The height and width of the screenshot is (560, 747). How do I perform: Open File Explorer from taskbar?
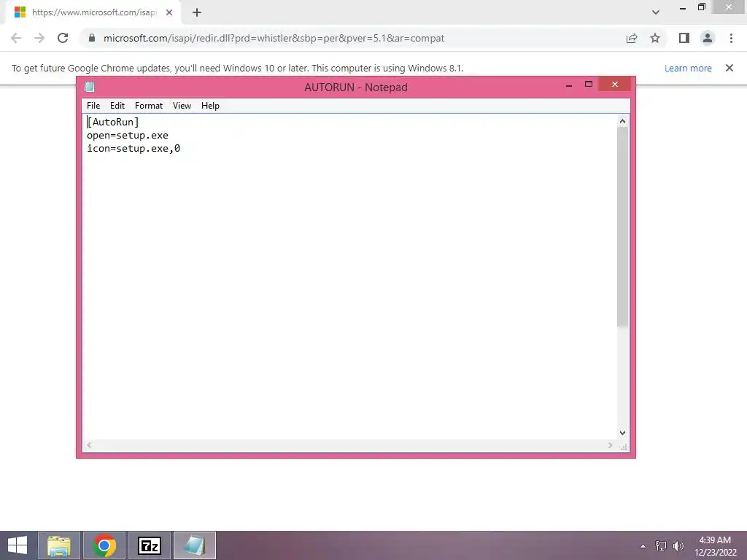[58, 545]
